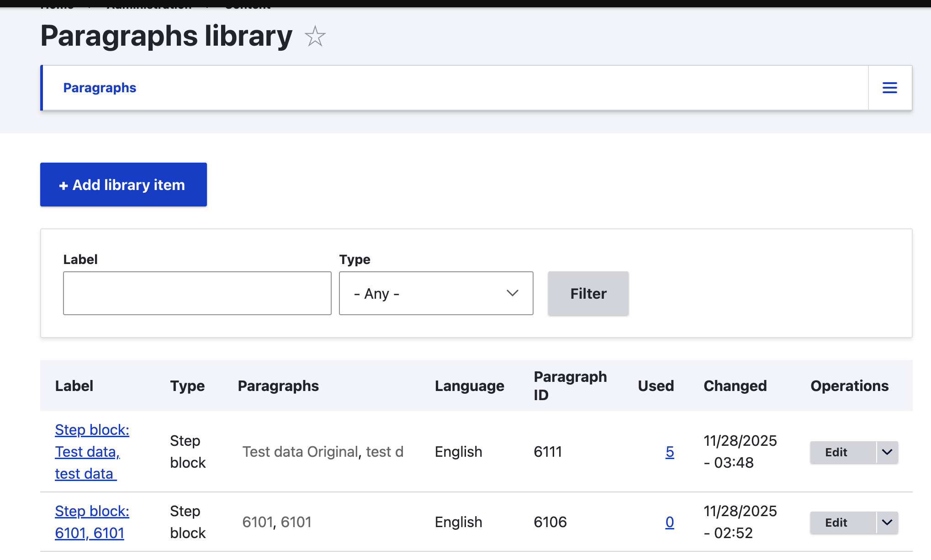Click the Add library item button

point(123,185)
